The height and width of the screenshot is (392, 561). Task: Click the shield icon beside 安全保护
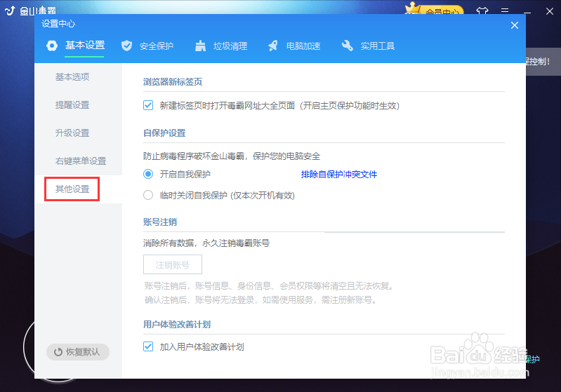pos(126,46)
